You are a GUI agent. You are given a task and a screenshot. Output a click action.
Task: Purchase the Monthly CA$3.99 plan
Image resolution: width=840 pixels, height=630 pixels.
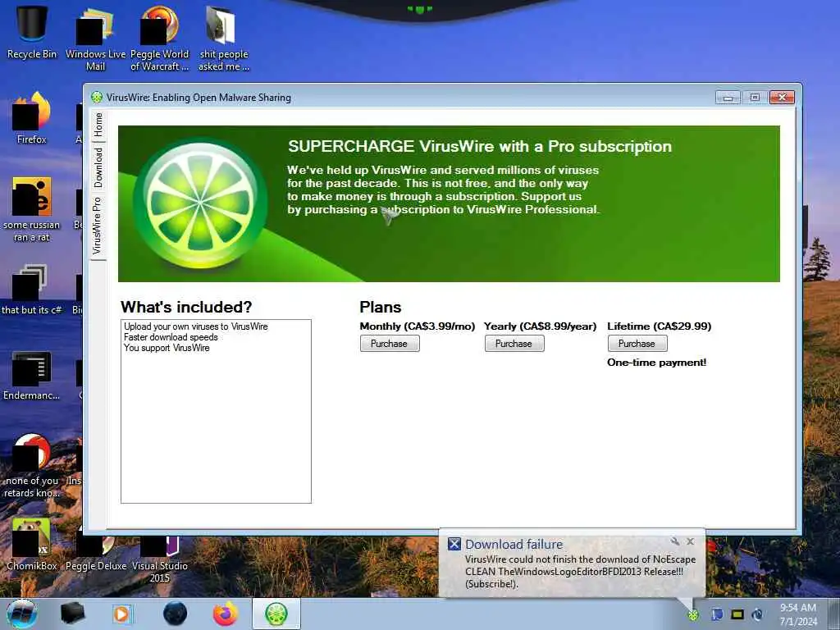click(390, 344)
